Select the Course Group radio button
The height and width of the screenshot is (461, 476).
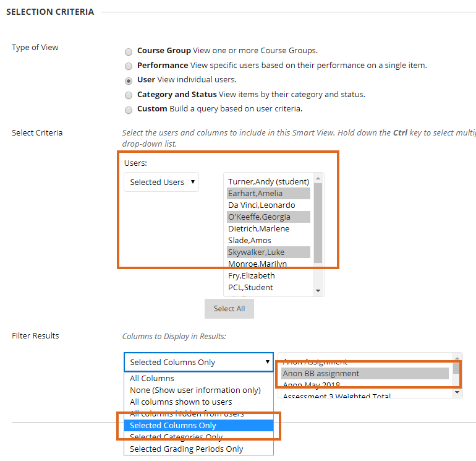(129, 51)
